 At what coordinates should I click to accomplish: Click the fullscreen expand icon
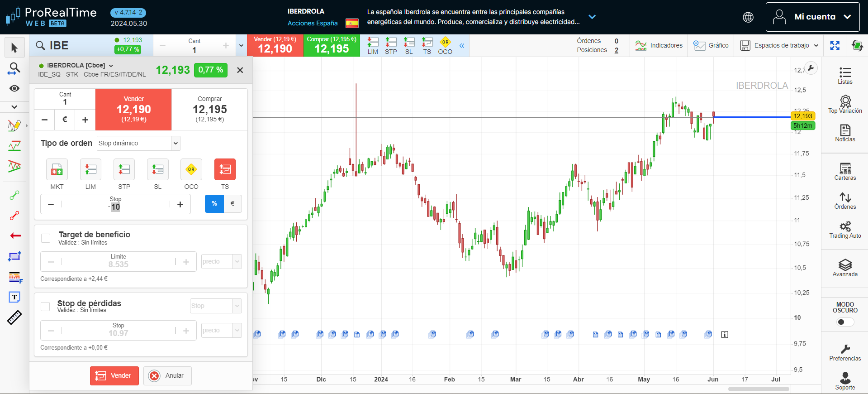click(x=835, y=45)
